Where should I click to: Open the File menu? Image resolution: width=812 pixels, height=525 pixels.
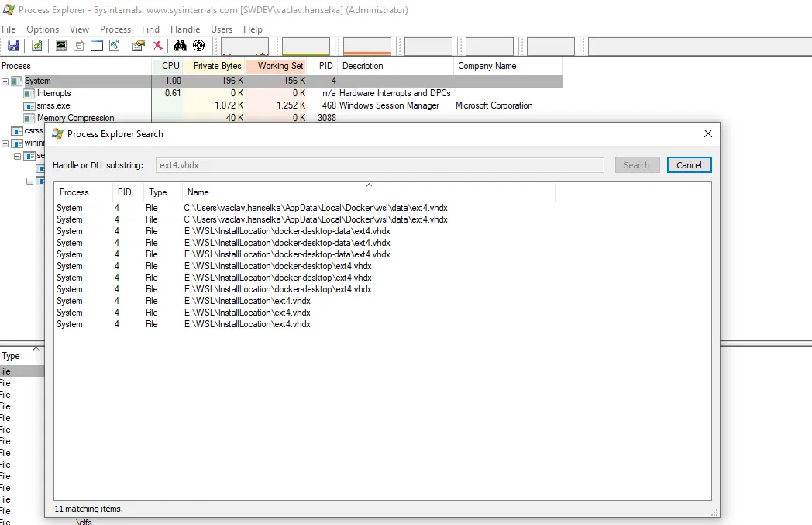9,29
